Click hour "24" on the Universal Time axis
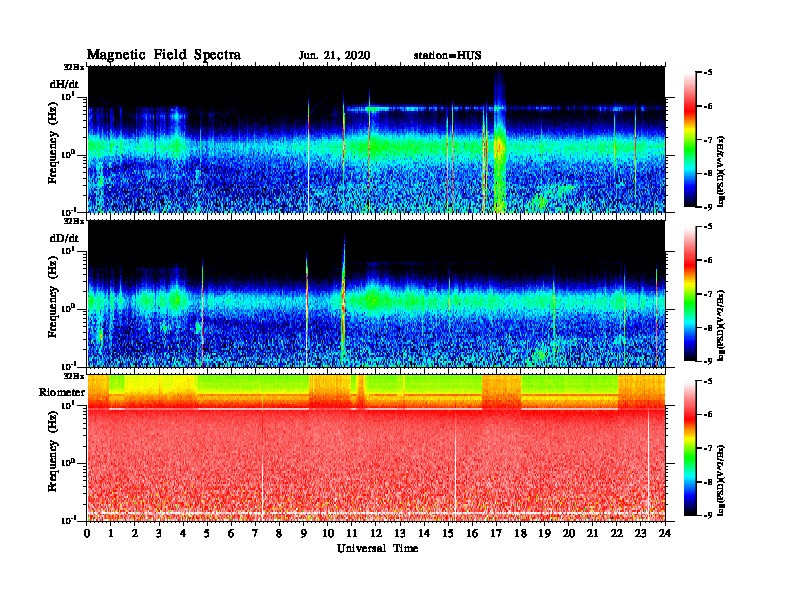792x612 pixels. click(665, 533)
